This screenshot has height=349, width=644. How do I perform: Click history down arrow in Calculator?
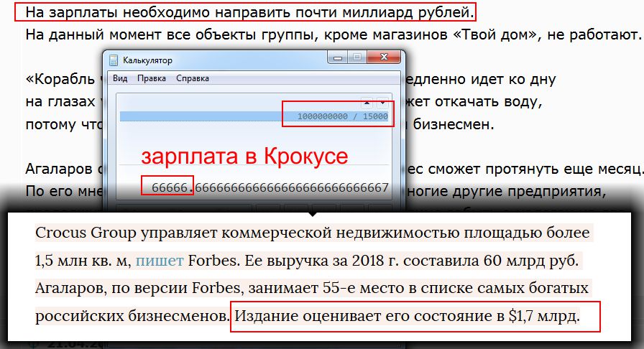click(x=382, y=102)
